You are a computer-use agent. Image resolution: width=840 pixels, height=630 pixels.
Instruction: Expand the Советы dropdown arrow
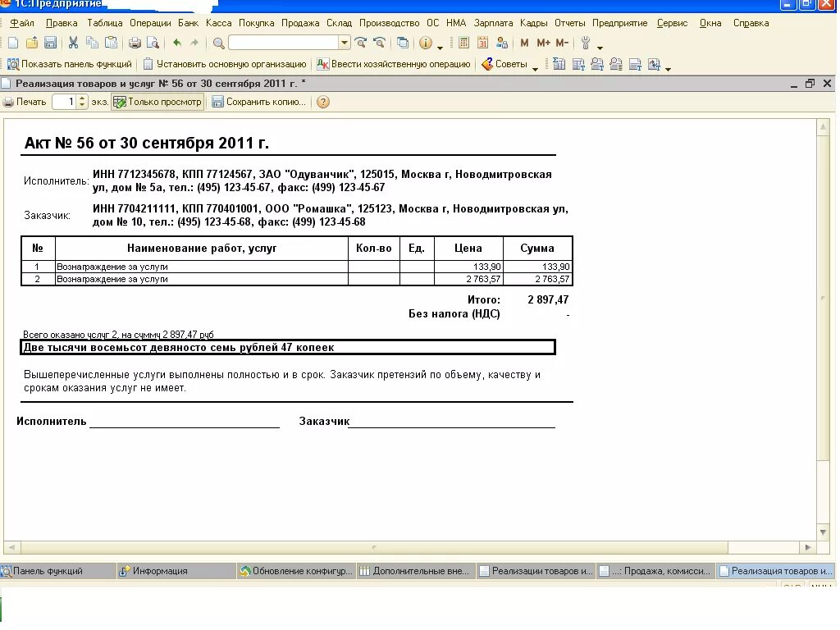point(535,69)
